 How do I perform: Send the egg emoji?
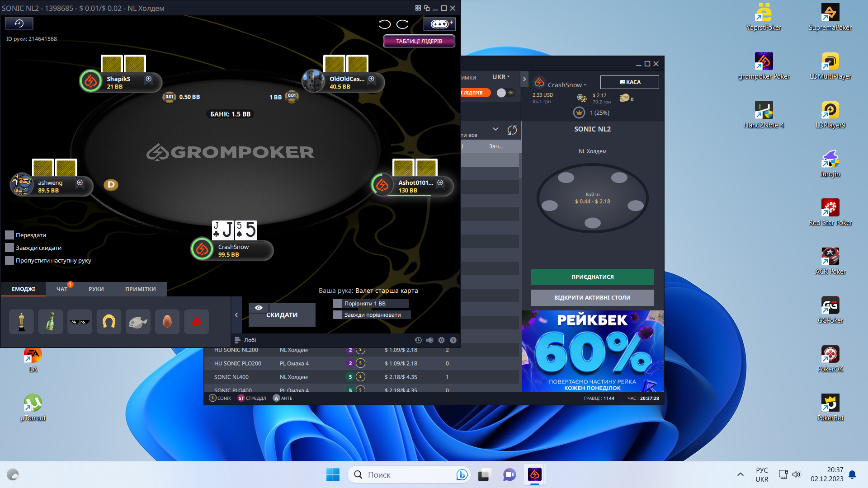(x=167, y=322)
